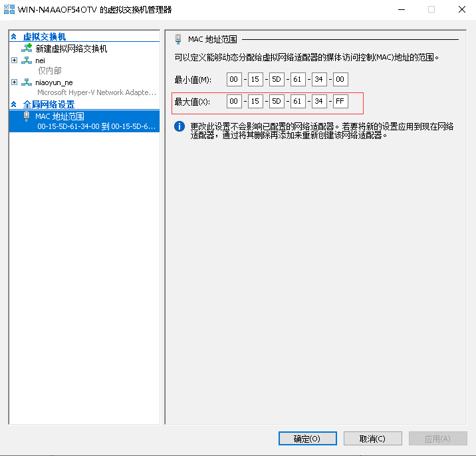Click fifth octet field of 最大值 (34)

pyautogui.click(x=319, y=102)
